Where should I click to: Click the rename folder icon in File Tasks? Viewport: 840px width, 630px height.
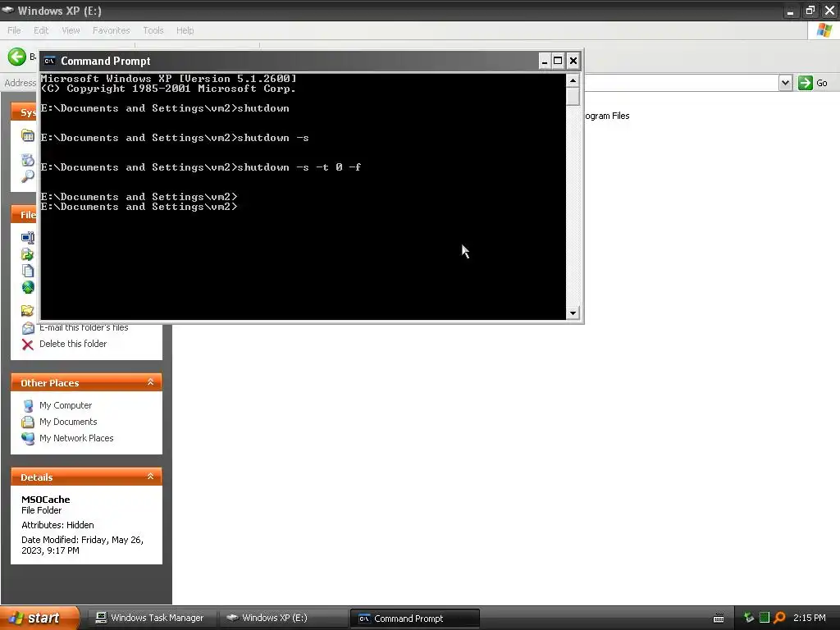click(28, 237)
